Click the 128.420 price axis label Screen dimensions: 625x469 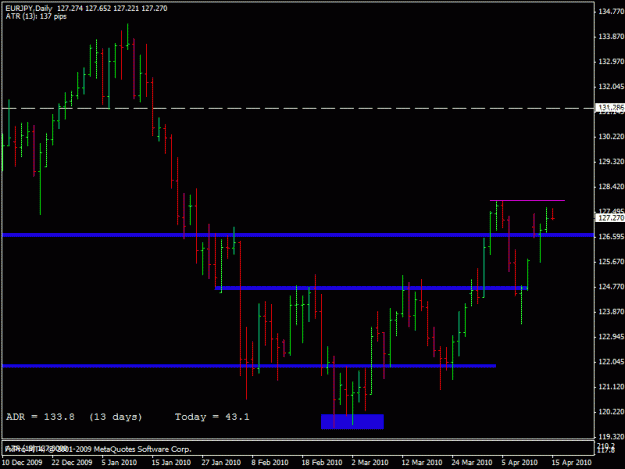(611, 187)
